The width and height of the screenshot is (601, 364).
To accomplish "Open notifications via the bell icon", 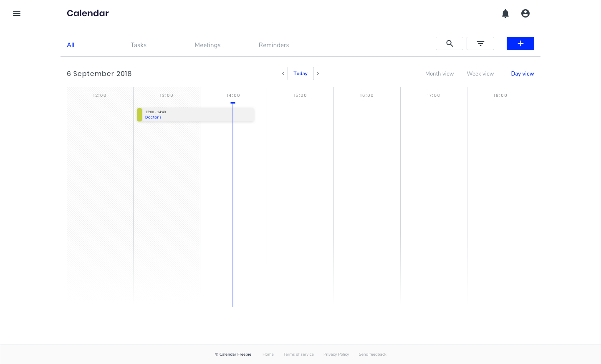I will click(505, 13).
